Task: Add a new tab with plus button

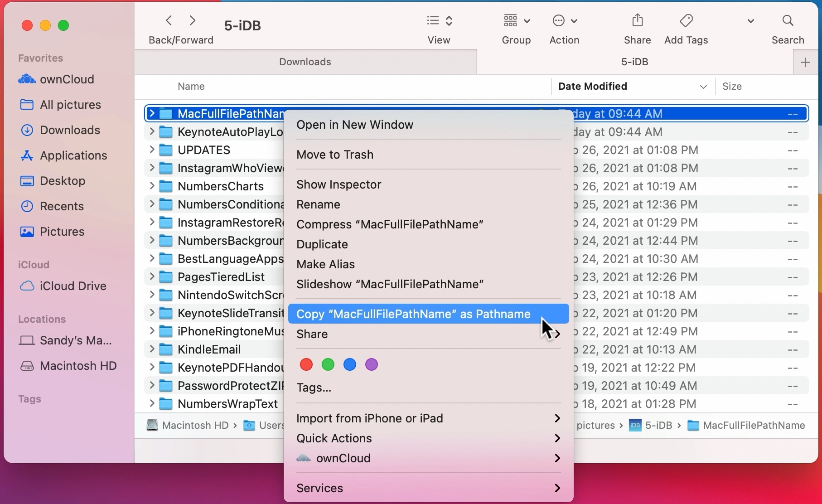Action: pyautogui.click(x=805, y=63)
